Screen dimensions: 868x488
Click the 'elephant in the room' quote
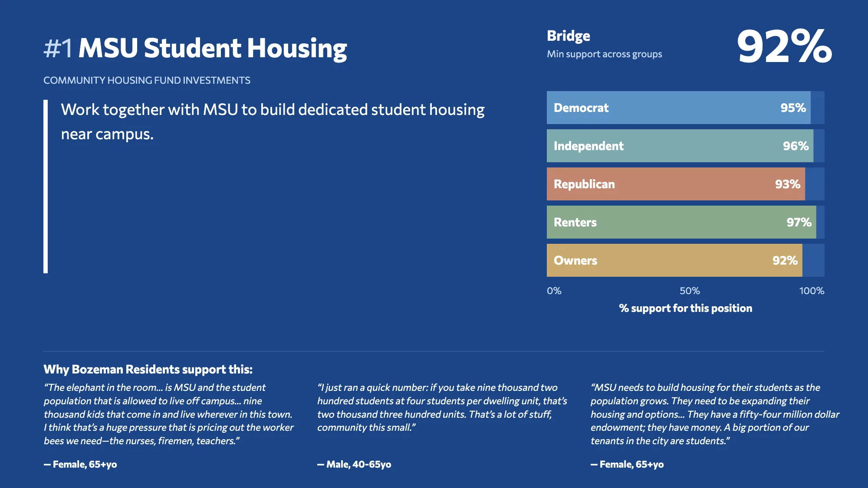tap(168, 414)
